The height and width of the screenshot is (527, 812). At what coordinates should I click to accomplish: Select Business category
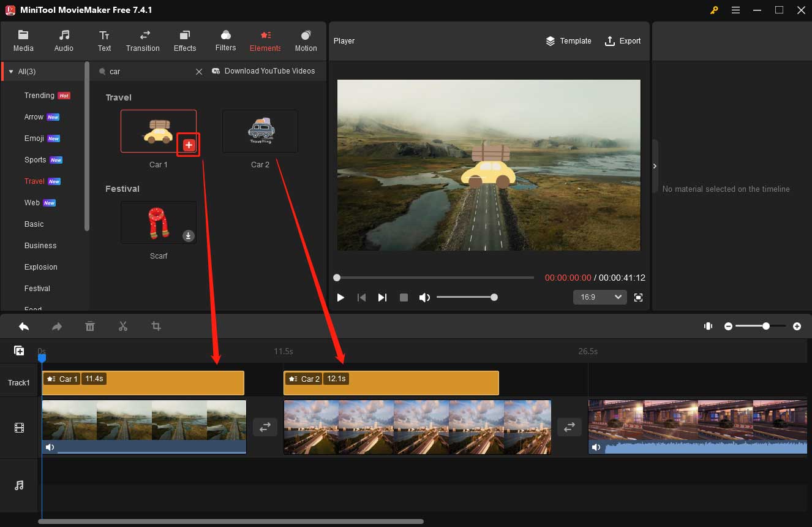40,246
